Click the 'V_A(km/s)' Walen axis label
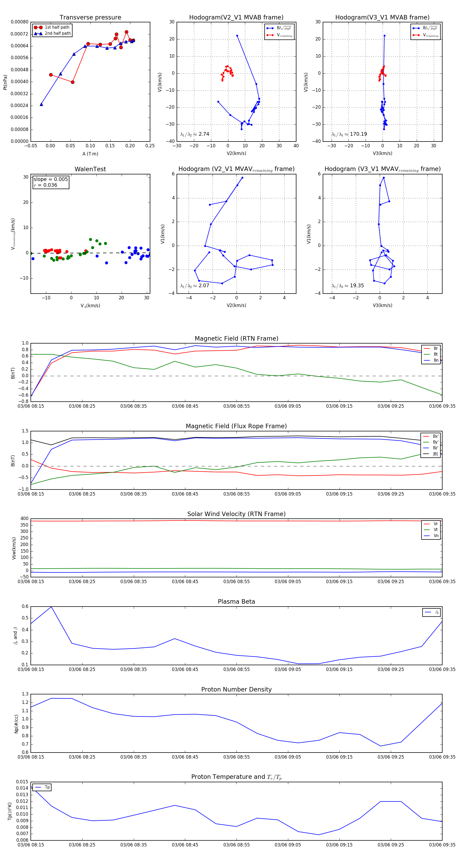Viewport: 473px width, 868px height. tap(90, 306)
